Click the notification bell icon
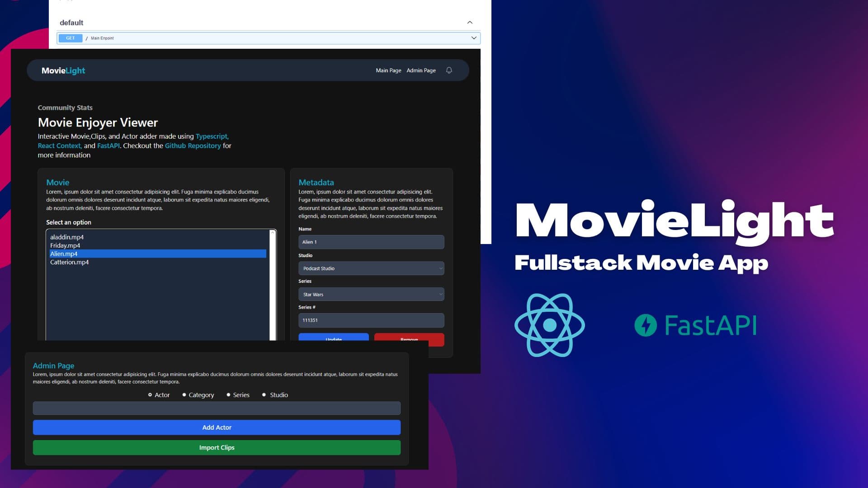868x488 pixels. (449, 70)
